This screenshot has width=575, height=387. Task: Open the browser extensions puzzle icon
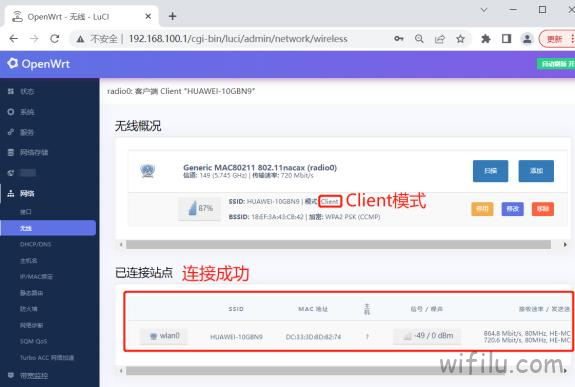(486, 39)
